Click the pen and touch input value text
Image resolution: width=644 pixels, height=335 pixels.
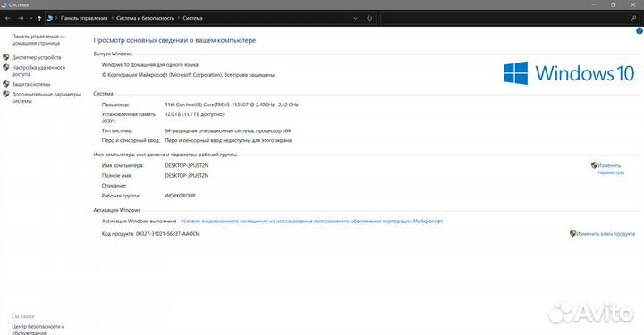(x=228, y=140)
